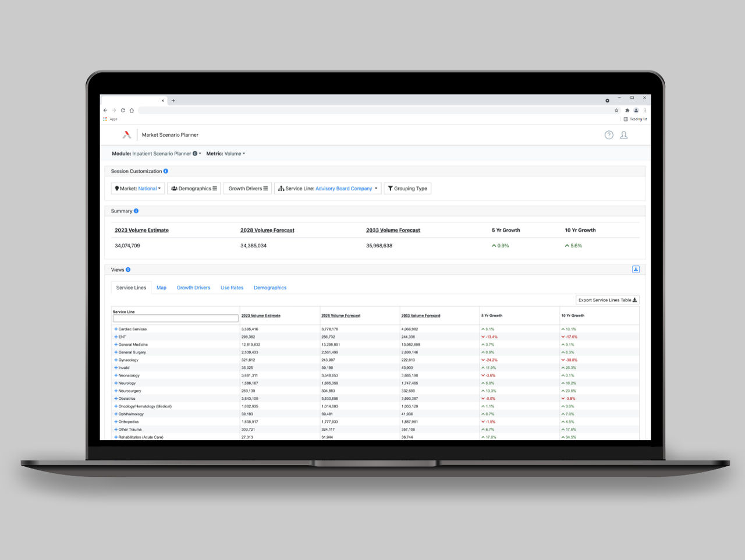Click the Advisory Board logo
Screen dimensions: 745x560
(x=127, y=135)
